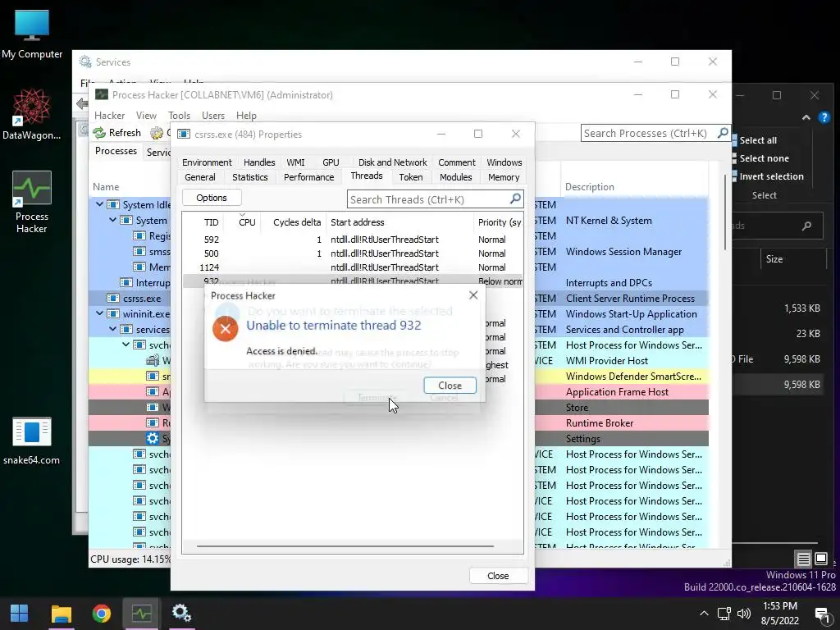Click the gear Options toolbar icon
The image size is (840, 630).
pos(157,132)
